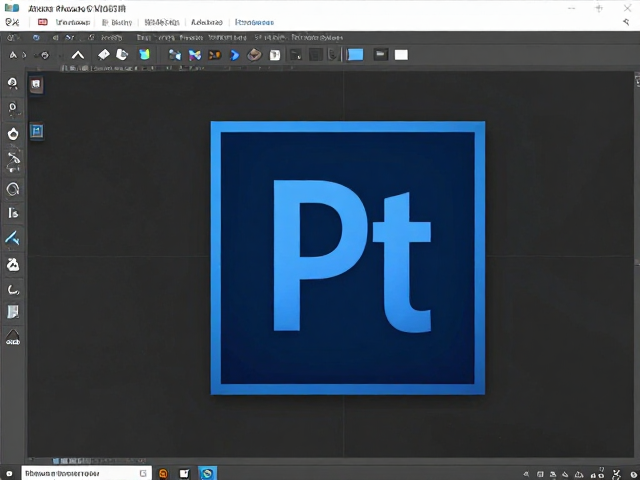640x480 pixels.
Task: Click the red icon in the menu row
Action: (x=42, y=22)
